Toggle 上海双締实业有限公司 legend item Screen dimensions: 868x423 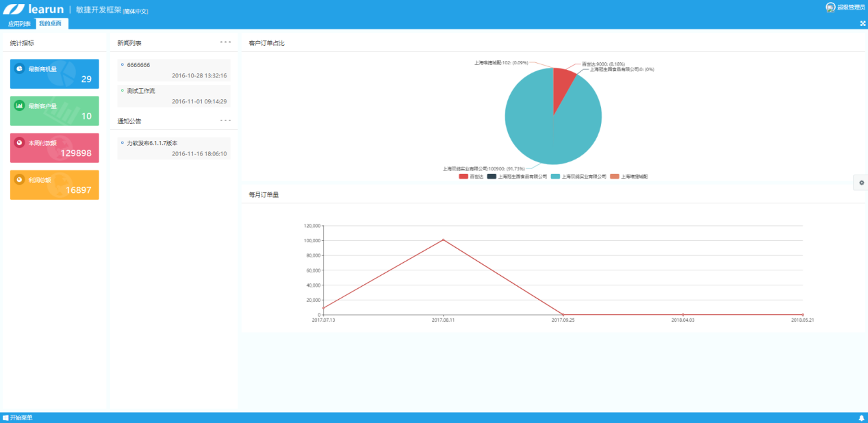click(x=578, y=177)
